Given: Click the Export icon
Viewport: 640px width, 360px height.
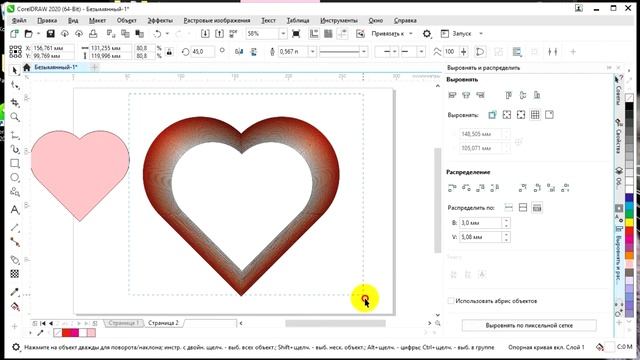Looking at the screenshot, I should pyautogui.click(x=219, y=33).
